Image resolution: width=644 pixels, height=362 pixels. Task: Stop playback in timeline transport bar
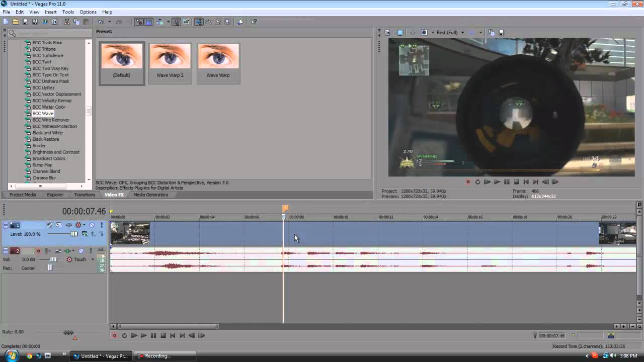[x=163, y=335]
